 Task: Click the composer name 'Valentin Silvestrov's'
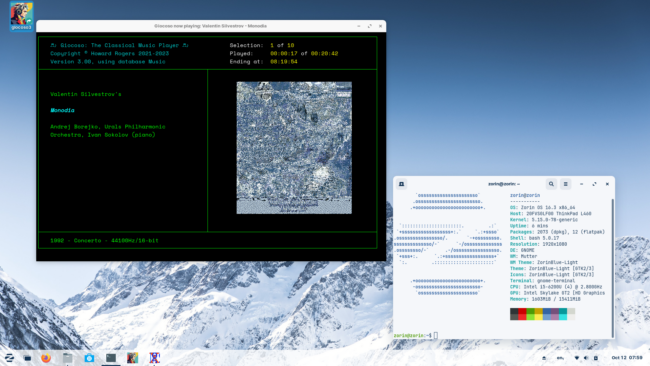(86, 94)
